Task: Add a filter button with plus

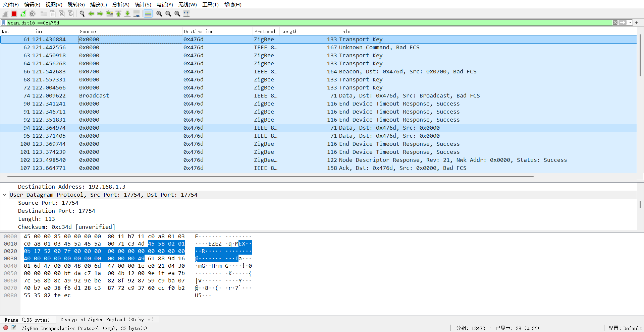Action: [x=636, y=23]
